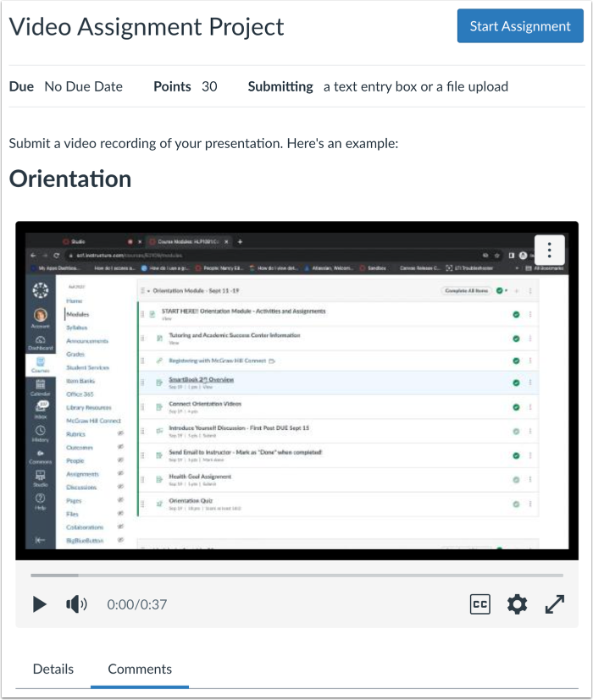Mute the video with the volume icon
The height and width of the screenshot is (700, 593).
[x=76, y=604]
